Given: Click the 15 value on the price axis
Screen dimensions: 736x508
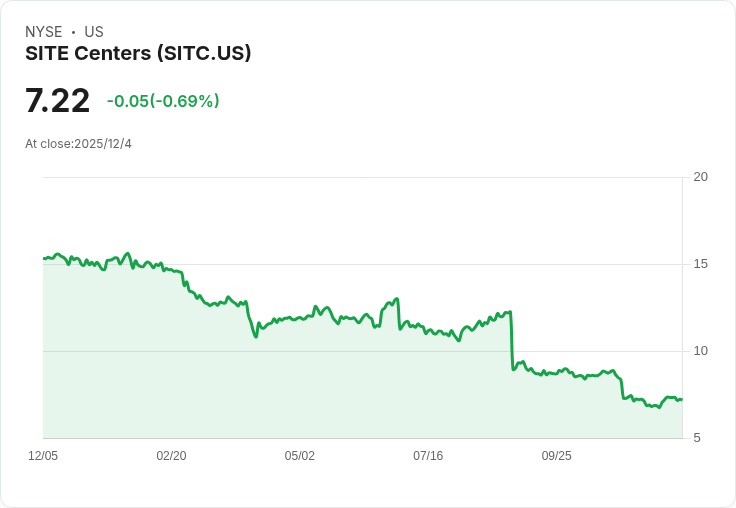Looking at the screenshot, I should coord(701,264).
